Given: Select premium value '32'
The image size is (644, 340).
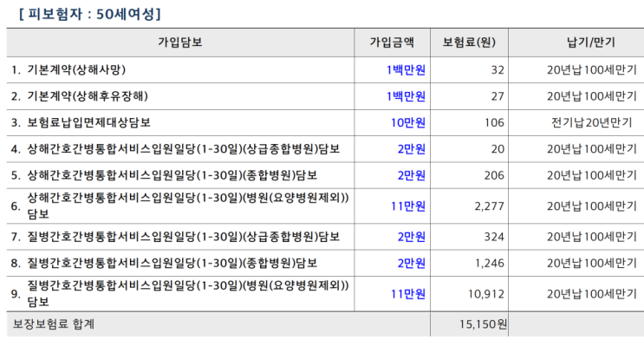Looking at the screenshot, I should (x=498, y=70).
